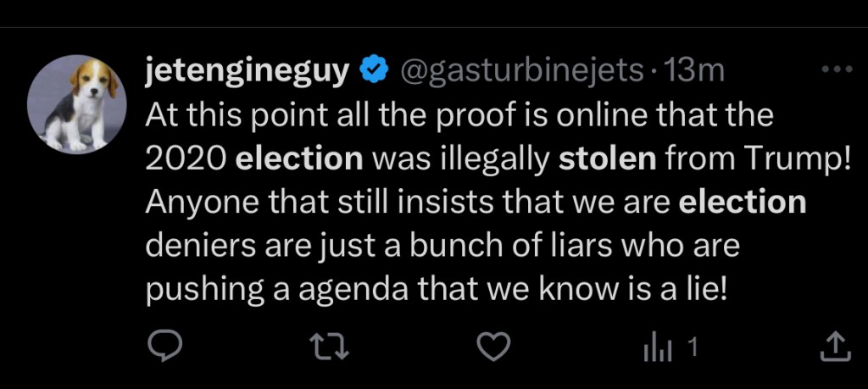
Task: Click the share upload arrow icon
Action: point(832,345)
